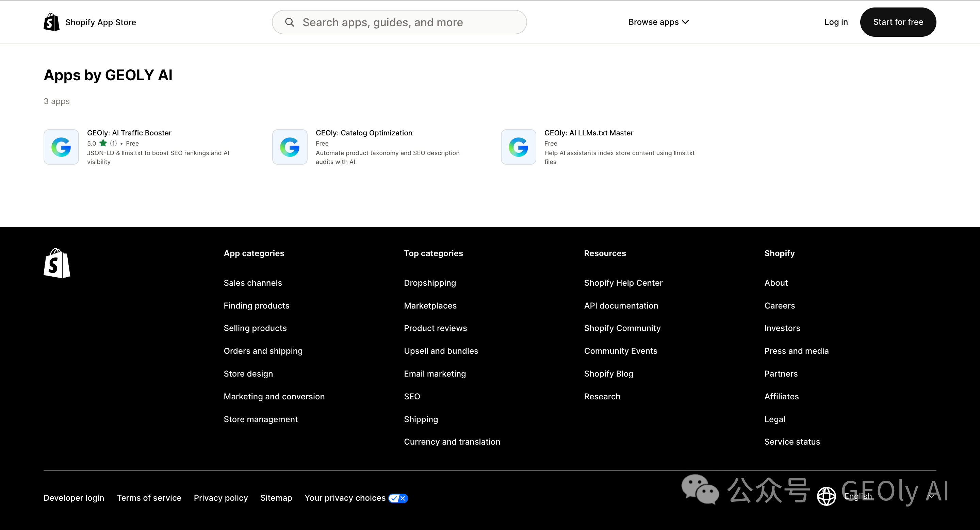Viewport: 980px width, 530px height.
Task: Open the Sitemap link
Action: (x=276, y=498)
